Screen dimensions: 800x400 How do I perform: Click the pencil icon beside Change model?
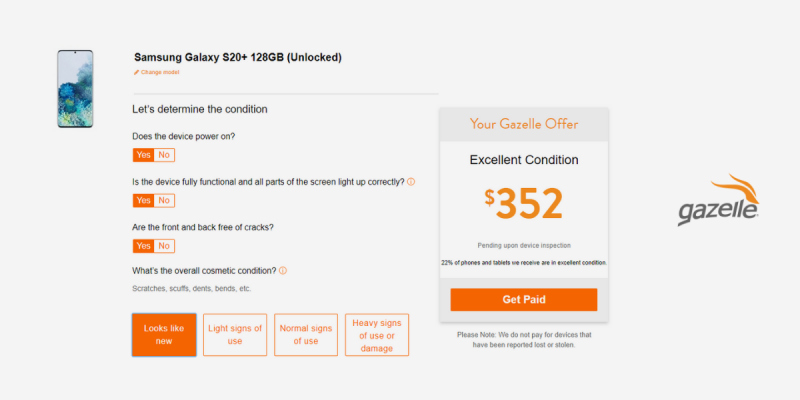136,72
